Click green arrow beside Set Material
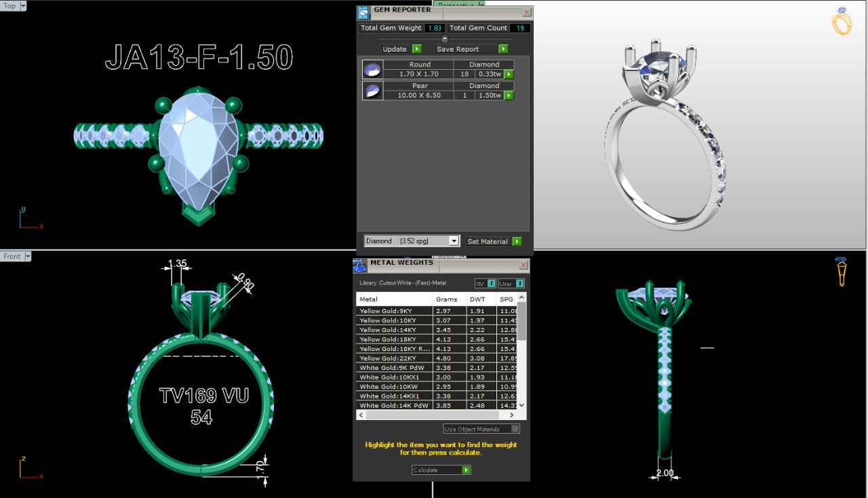 pyautogui.click(x=517, y=241)
